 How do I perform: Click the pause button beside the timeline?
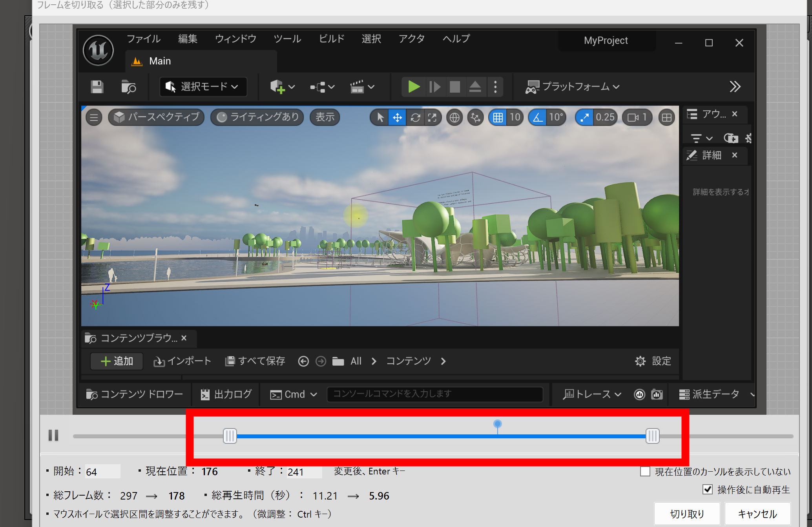click(x=53, y=435)
